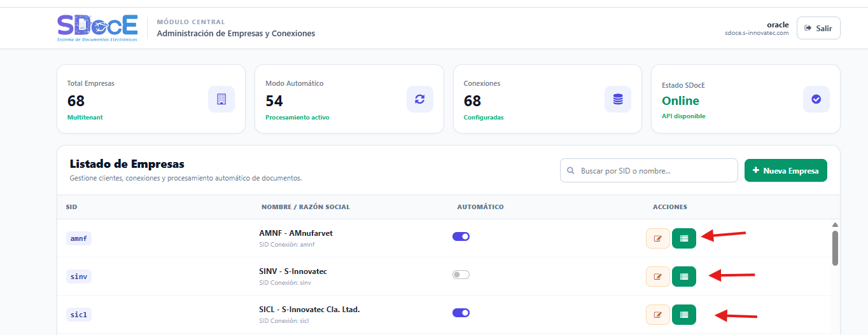
Task: Open the green list icon for AMNF
Action: coord(684,238)
